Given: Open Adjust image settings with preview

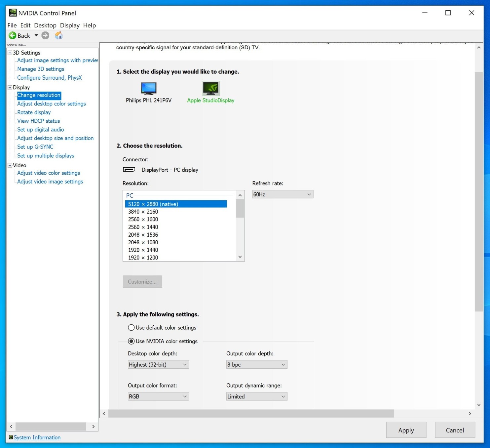Looking at the screenshot, I should (57, 60).
